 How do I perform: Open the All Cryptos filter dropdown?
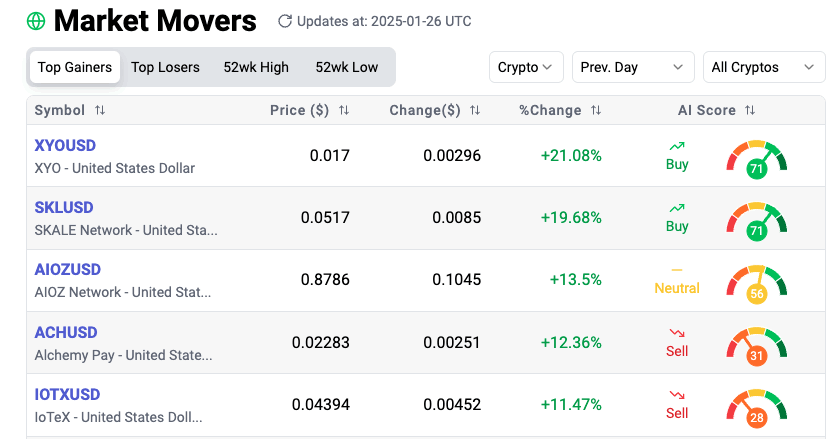(763, 67)
